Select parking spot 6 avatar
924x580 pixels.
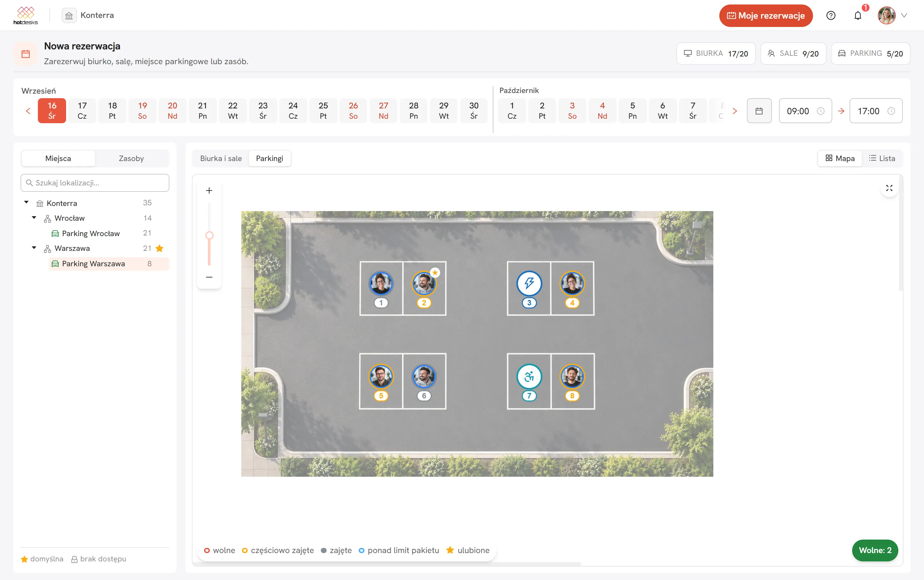pyautogui.click(x=424, y=377)
